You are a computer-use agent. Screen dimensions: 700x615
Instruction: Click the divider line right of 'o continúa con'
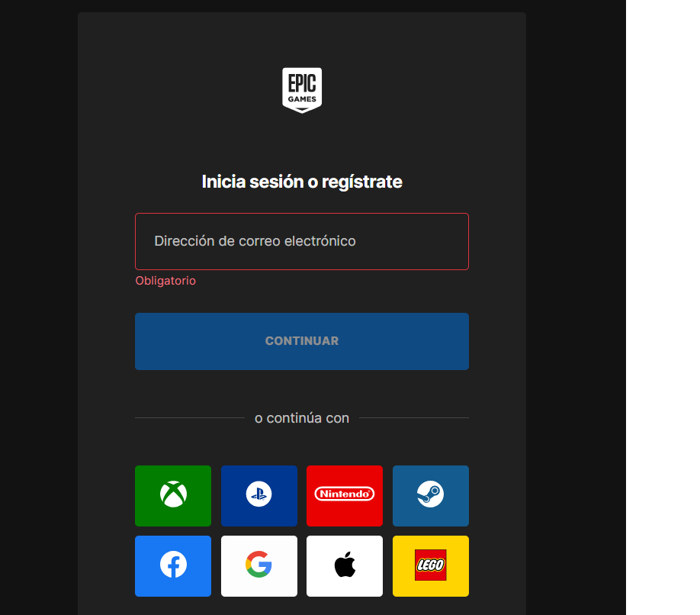pos(414,418)
